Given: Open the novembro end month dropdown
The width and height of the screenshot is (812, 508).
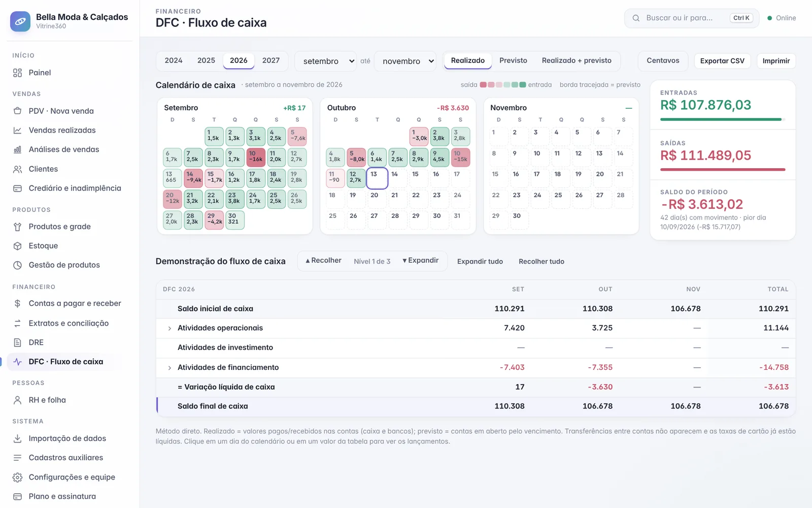Looking at the screenshot, I should (405, 61).
